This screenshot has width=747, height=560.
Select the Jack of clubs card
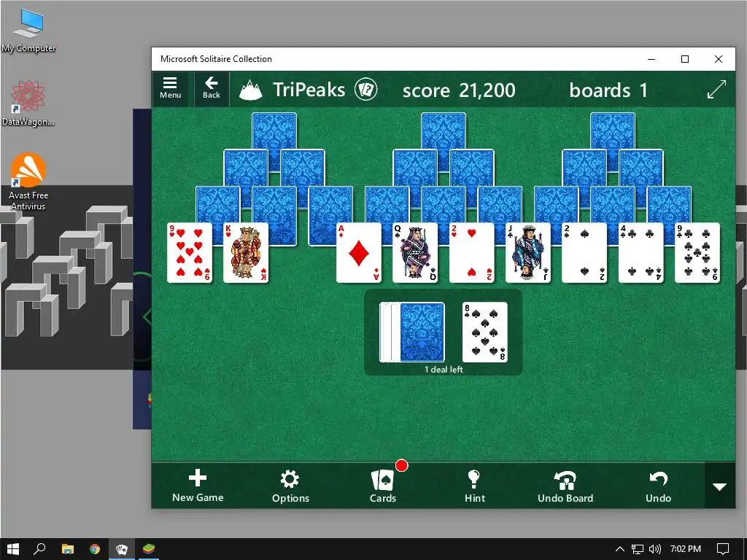click(x=528, y=253)
